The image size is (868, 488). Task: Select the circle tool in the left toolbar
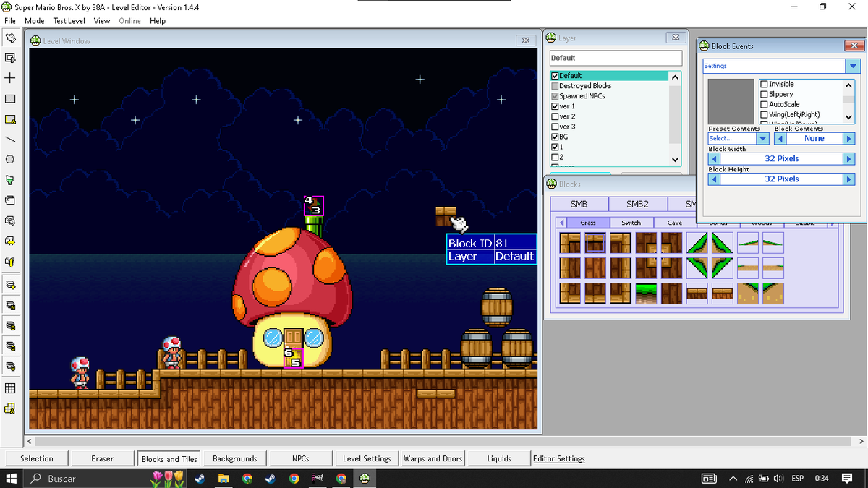[9, 160]
